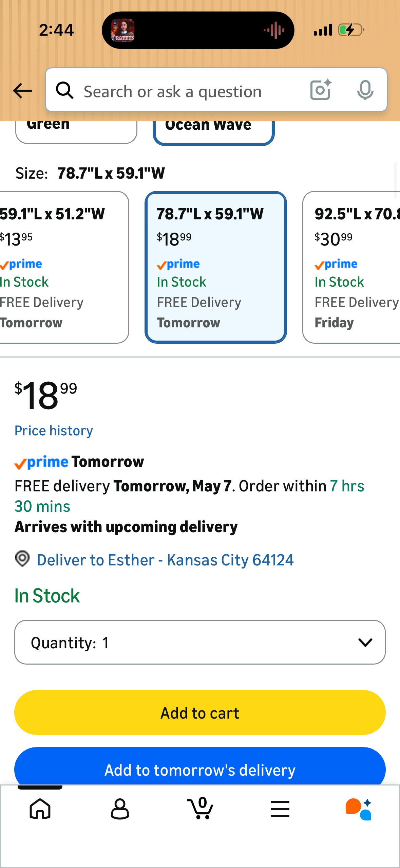Select the 92.5"L size option for $30.99
This screenshot has width=400, height=868.
click(351, 267)
